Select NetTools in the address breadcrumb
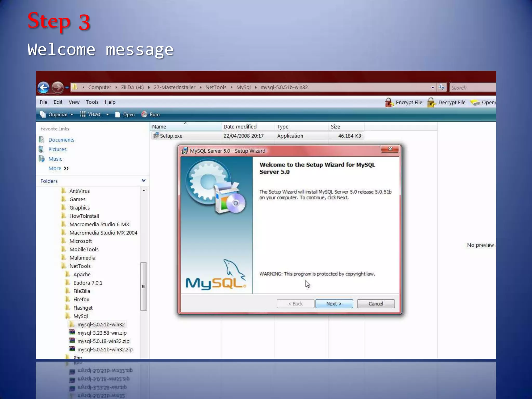532x399 pixels. [x=216, y=87]
